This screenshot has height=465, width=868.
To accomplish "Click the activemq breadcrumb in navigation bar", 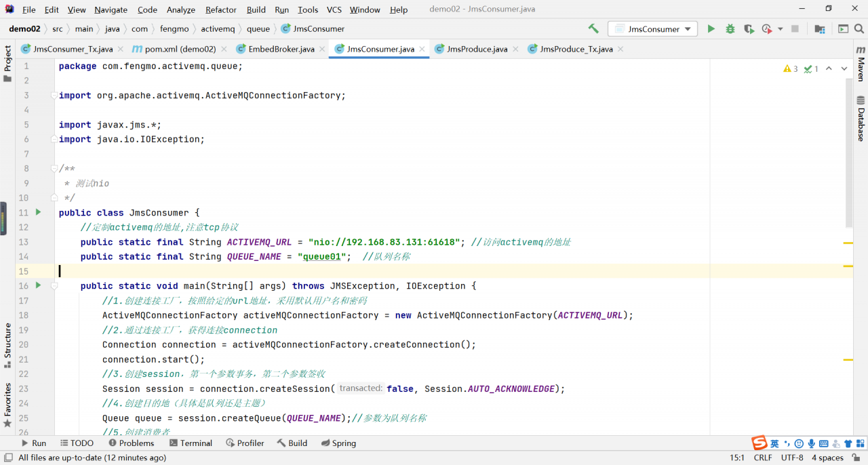I will coord(218,28).
